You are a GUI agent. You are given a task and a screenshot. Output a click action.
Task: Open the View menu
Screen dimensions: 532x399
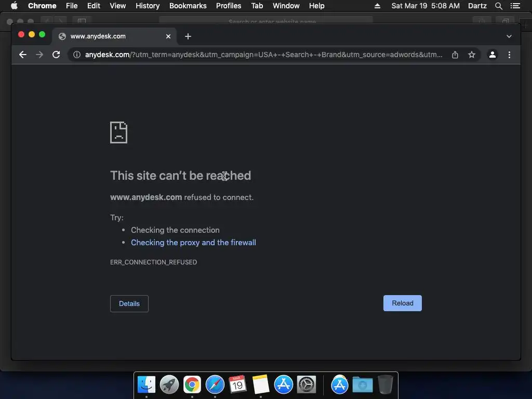click(x=118, y=6)
